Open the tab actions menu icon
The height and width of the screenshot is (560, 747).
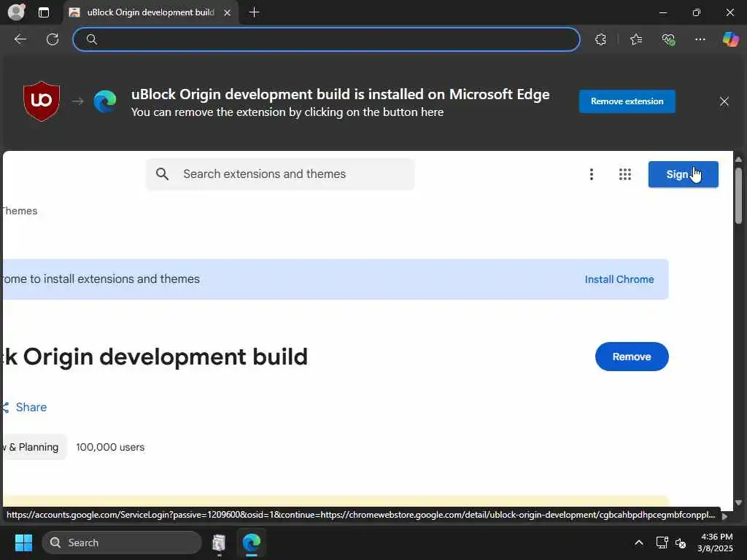coord(43,12)
